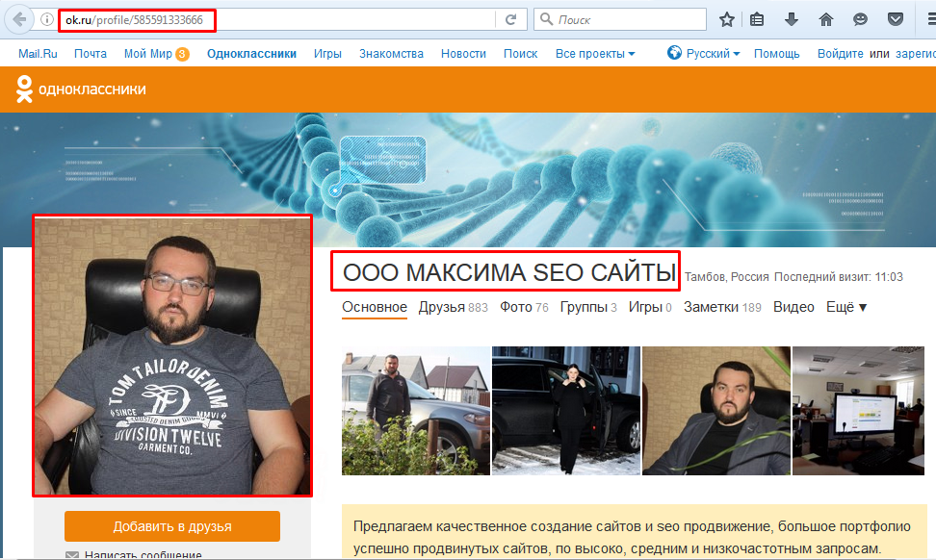The image size is (936, 560).
Task: Open the Pocket icon in toolbar
Action: pyautogui.click(x=895, y=19)
